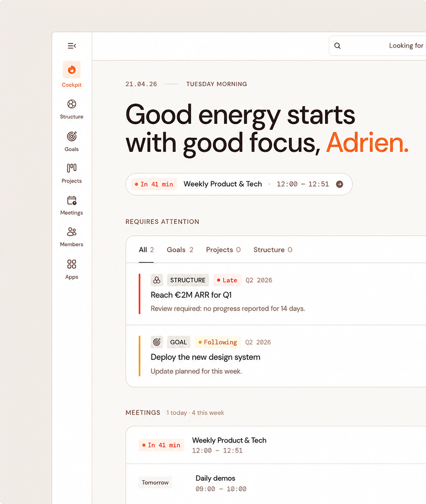Go to Goals in the sidebar

(x=72, y=142)
